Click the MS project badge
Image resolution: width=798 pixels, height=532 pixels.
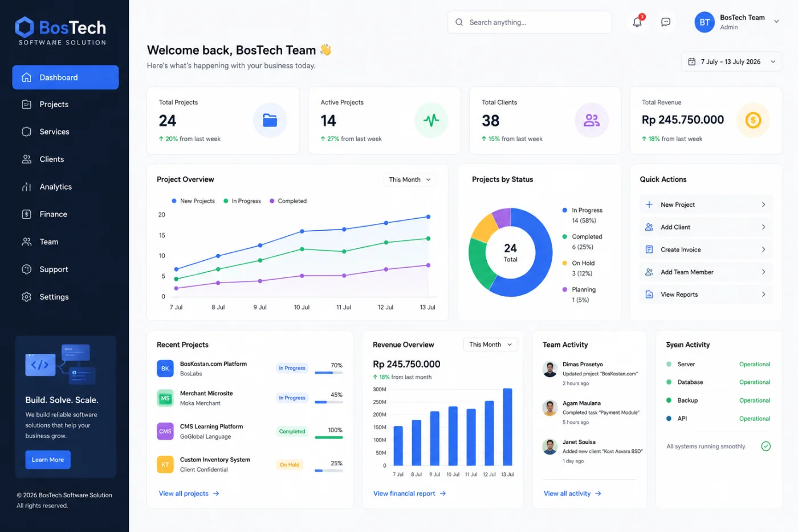(165, 398)
